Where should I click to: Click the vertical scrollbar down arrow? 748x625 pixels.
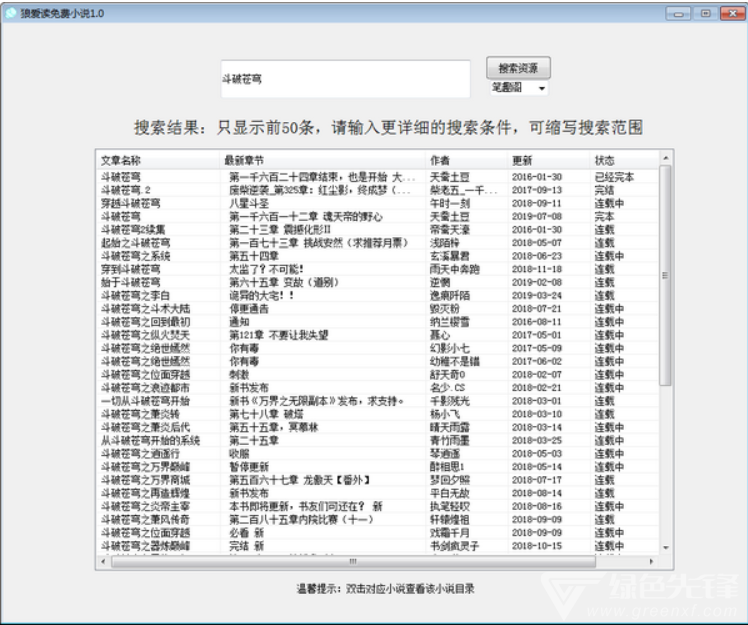pyautogui.click(x=665, y=547)
